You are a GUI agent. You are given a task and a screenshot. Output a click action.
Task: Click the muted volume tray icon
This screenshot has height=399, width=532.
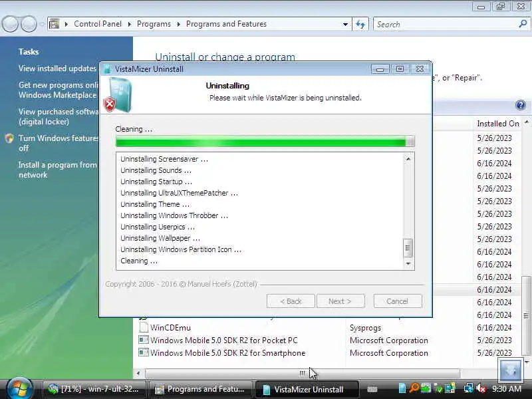pos(481,388)
